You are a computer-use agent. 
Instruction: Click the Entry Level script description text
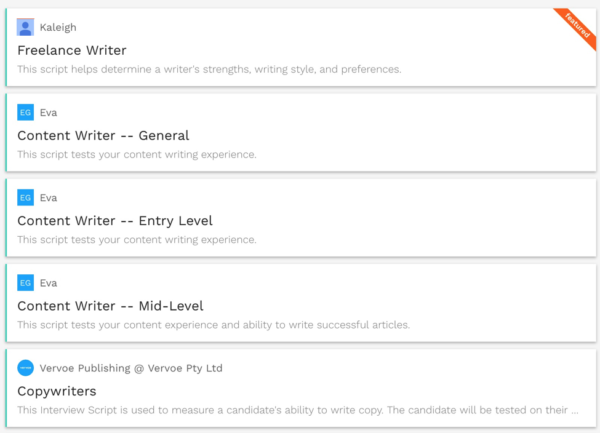137,240
